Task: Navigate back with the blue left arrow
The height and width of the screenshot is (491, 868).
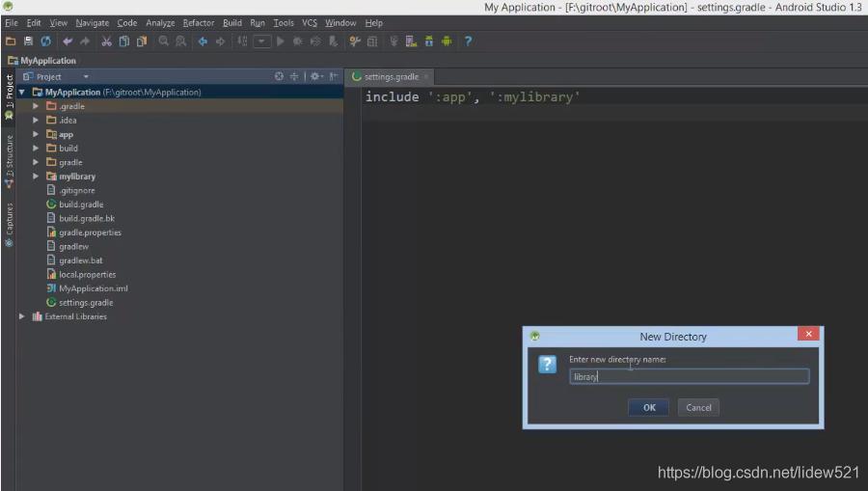Action: click(203, 41)
